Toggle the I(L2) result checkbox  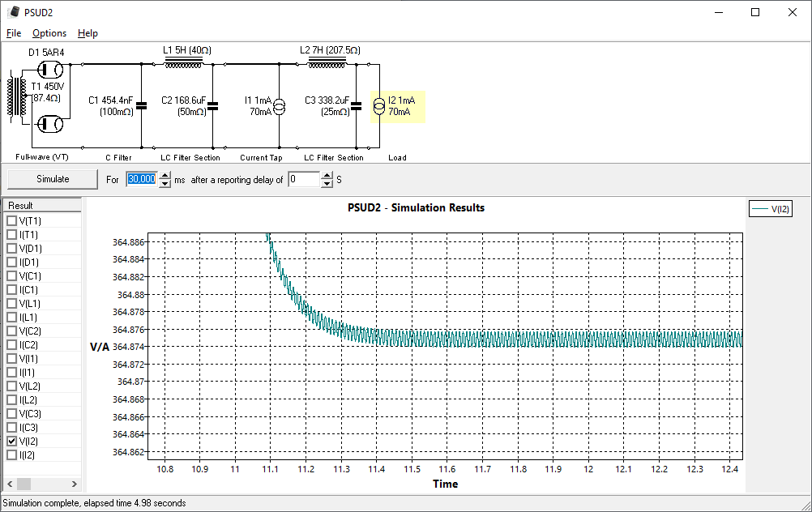click(12, 399)
